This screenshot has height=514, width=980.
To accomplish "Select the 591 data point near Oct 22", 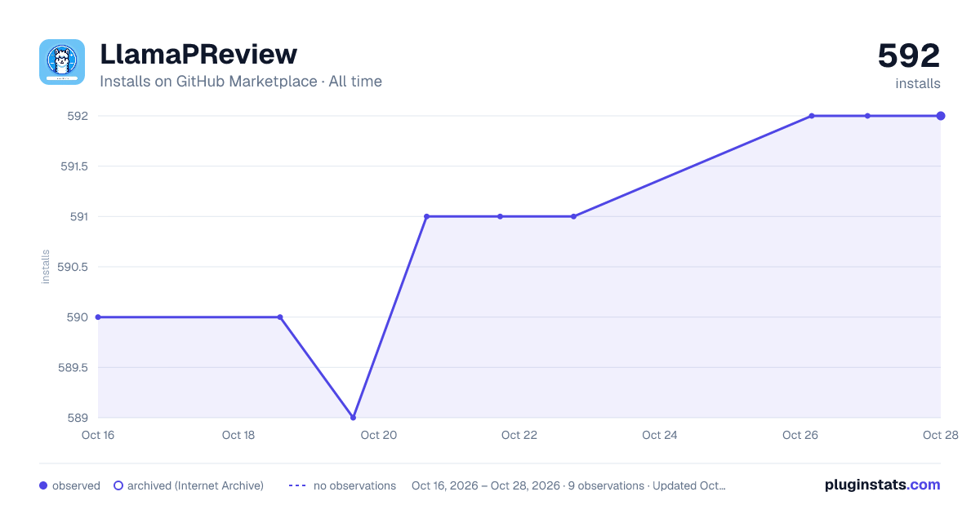I will [500, 216].
